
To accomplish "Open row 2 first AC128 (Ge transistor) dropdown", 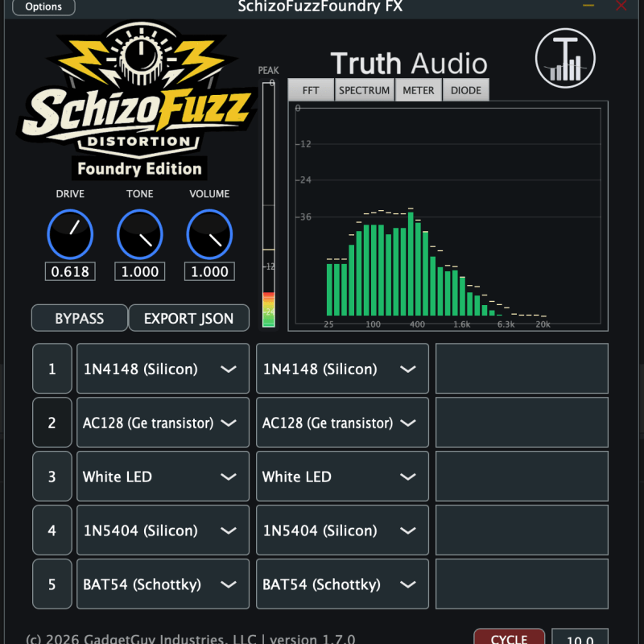I will pos(163,423).
